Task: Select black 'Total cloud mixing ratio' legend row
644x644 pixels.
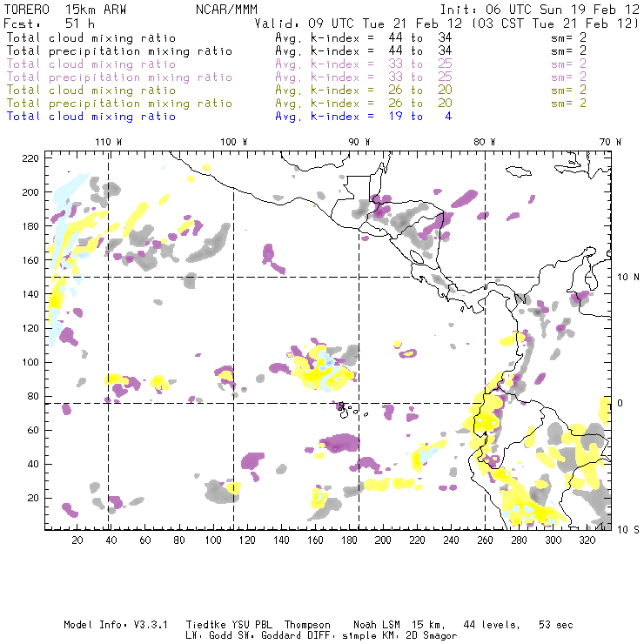Action: [297, 37]
